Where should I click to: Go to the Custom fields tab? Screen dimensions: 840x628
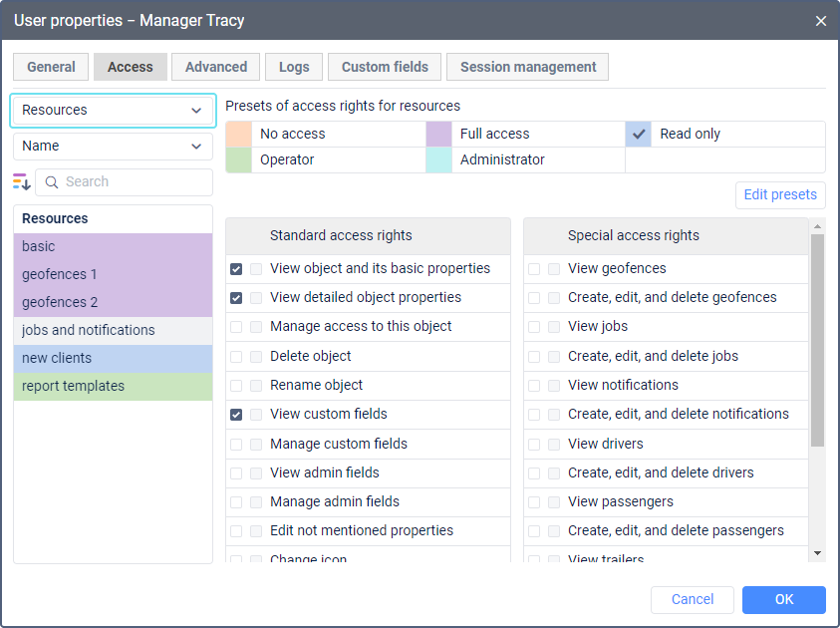coord(385,67)
